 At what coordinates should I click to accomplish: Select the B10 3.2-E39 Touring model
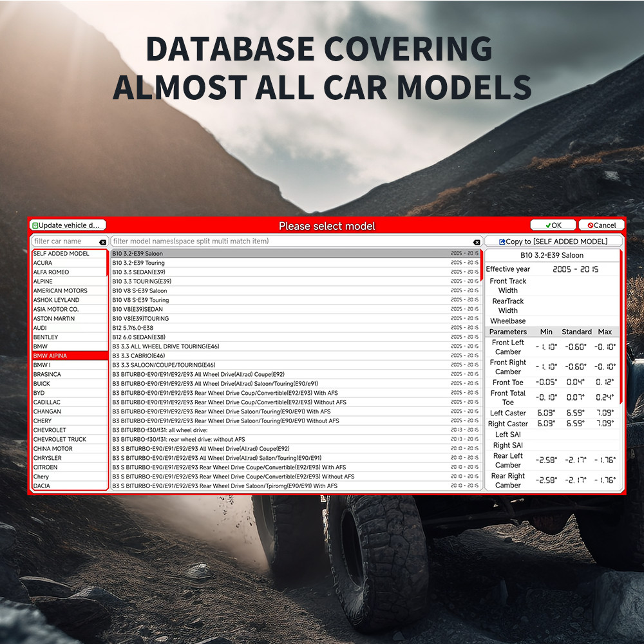[138, 263]
